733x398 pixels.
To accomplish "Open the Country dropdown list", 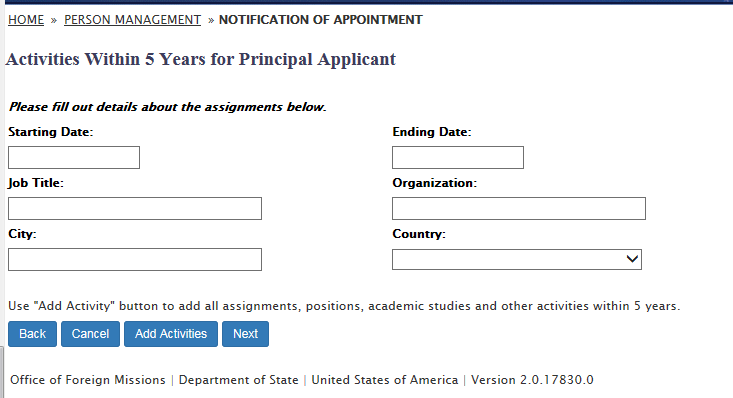I will coord(517,260).
